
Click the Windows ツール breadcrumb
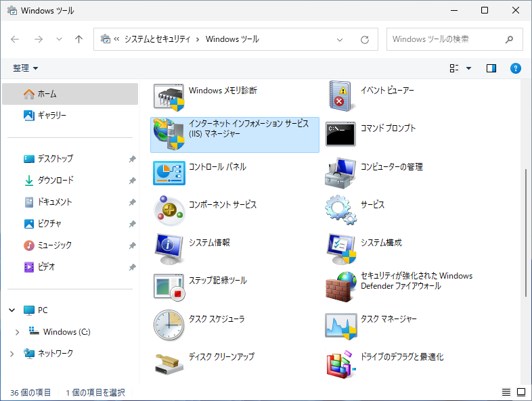click(x=232, y=39)
